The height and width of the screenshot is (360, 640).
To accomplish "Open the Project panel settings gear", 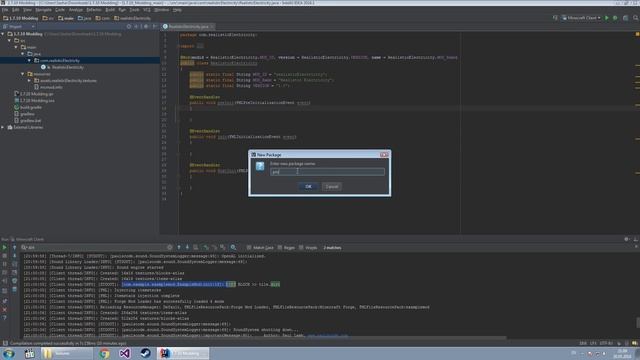I will (x=146, y=27).
